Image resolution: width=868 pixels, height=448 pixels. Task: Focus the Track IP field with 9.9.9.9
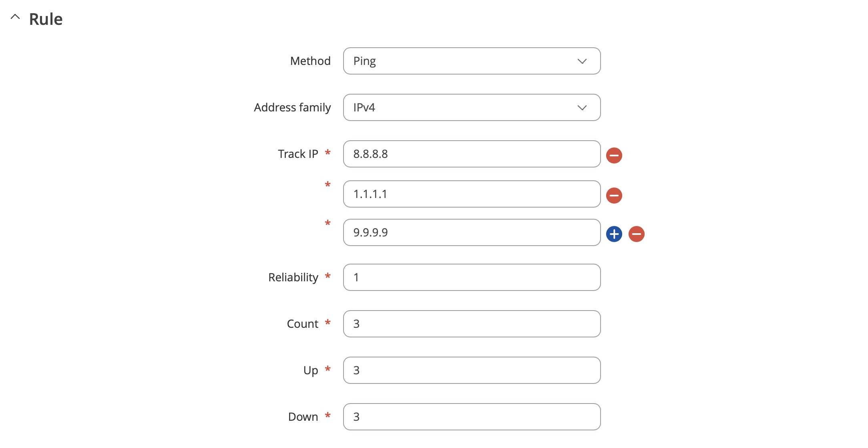pyautogui.click(x=472, y=232)
